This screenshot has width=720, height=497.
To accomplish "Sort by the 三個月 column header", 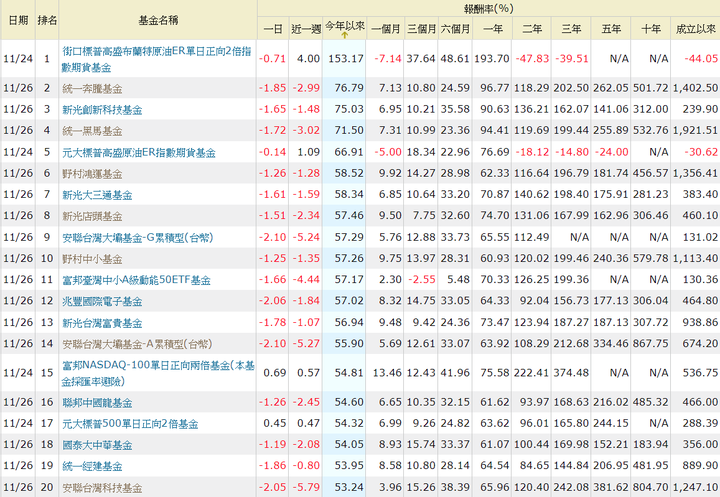I will click(x=422, y=29).
